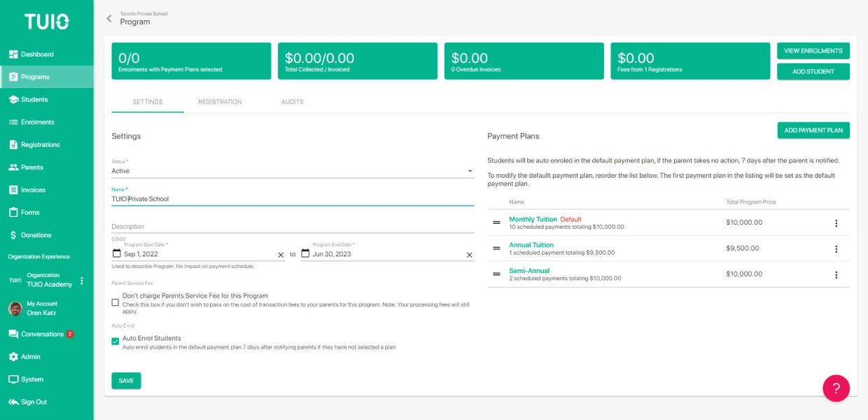868x420 pixels.
Task: Click the Conversations unread badge
Action: coord(70,334)
